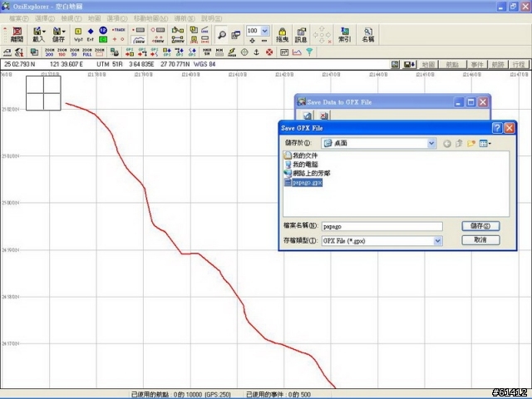Click the Zoom 100 icon

(62, 52)
